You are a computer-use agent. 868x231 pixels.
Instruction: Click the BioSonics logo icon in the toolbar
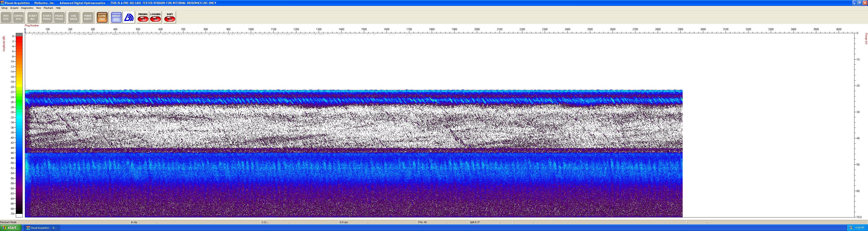[x=129, y=18]
